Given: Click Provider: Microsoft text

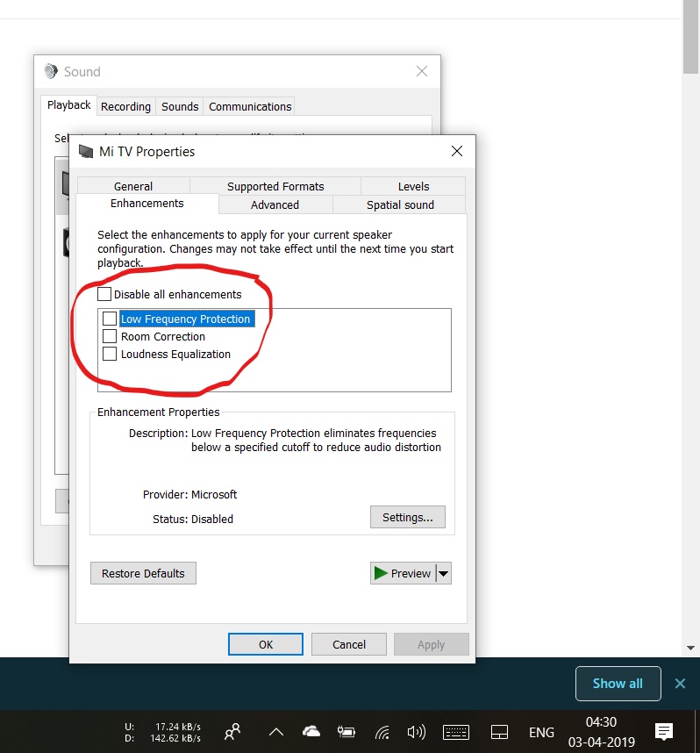Looking at the screenshot, I should [189, 495].
